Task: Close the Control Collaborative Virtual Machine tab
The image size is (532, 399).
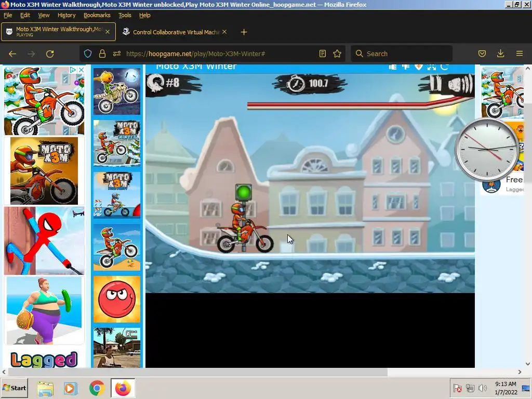Action: (224, 32)
